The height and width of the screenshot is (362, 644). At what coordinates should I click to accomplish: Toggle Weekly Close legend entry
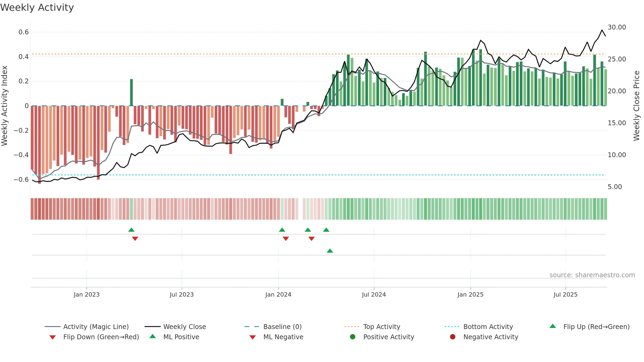coord(175,327)
